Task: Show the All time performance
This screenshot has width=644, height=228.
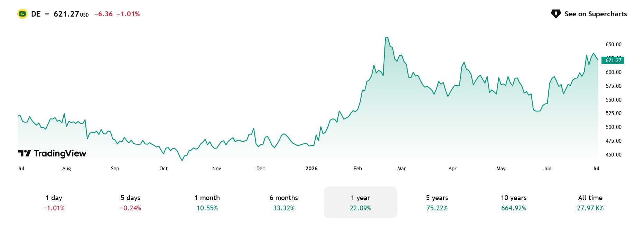Action: [x=590, y=202]
